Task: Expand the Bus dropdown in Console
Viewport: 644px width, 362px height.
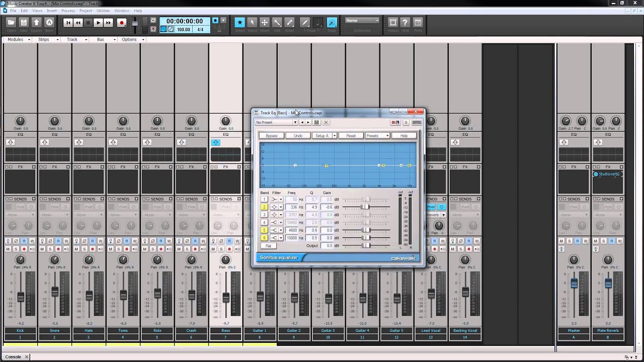Action: (106, 39)
